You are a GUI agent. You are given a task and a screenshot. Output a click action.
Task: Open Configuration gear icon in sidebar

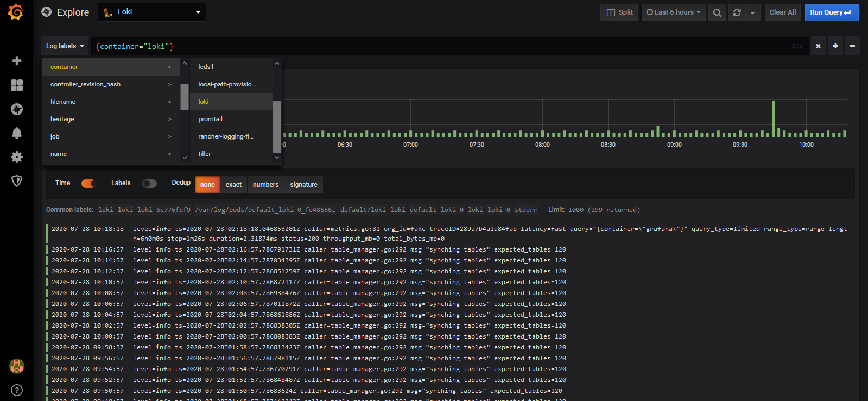pyautogui.click(x=17, y=157)
